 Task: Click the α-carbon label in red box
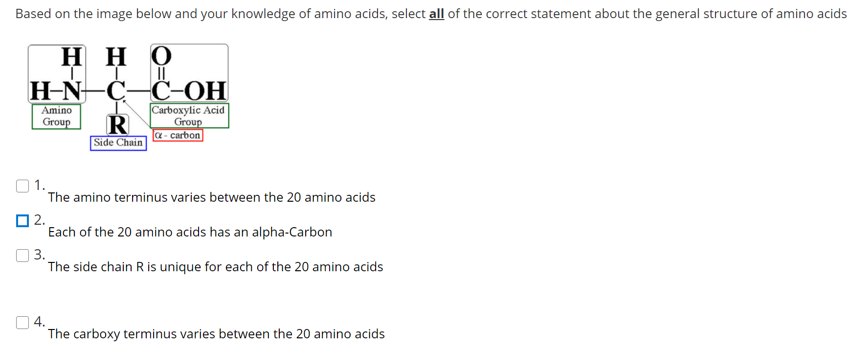(x=178, y=135)
